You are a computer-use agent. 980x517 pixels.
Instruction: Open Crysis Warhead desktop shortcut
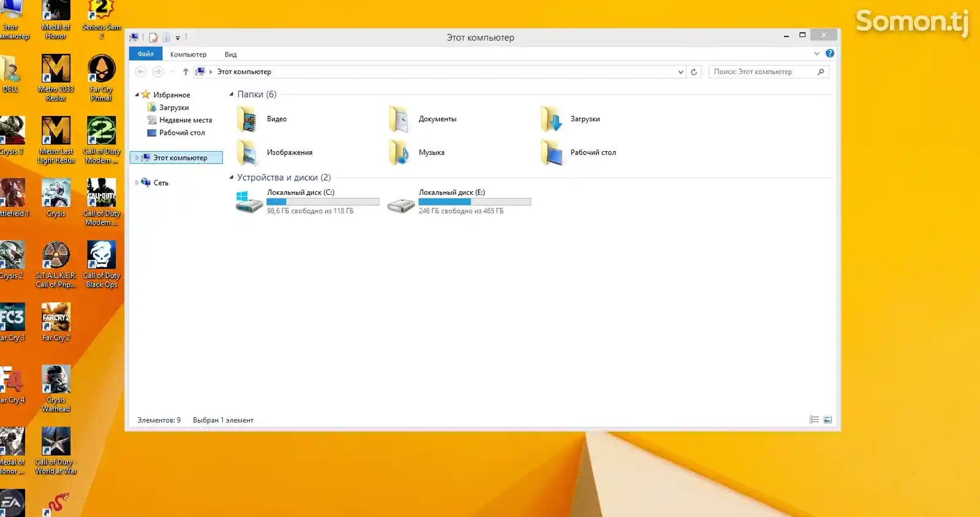coord(56,389)
